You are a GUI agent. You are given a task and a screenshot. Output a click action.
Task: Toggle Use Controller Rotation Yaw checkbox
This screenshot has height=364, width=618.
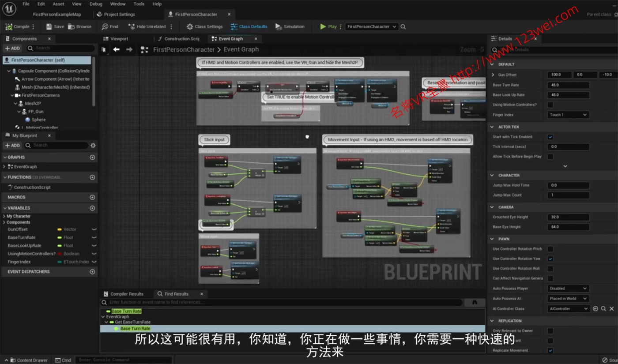coord(550,259)
